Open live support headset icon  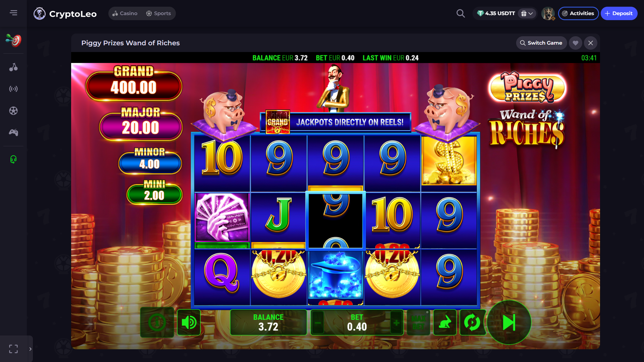13,159
